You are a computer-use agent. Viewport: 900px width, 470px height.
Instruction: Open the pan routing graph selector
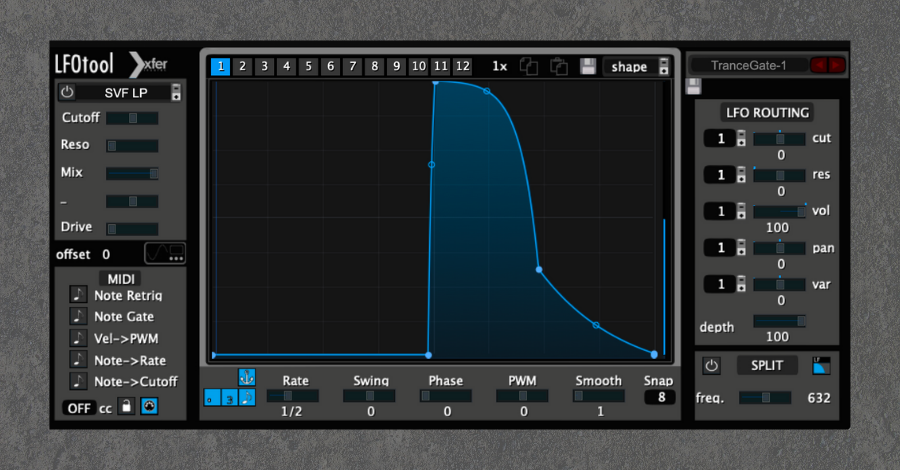point(741,248)
